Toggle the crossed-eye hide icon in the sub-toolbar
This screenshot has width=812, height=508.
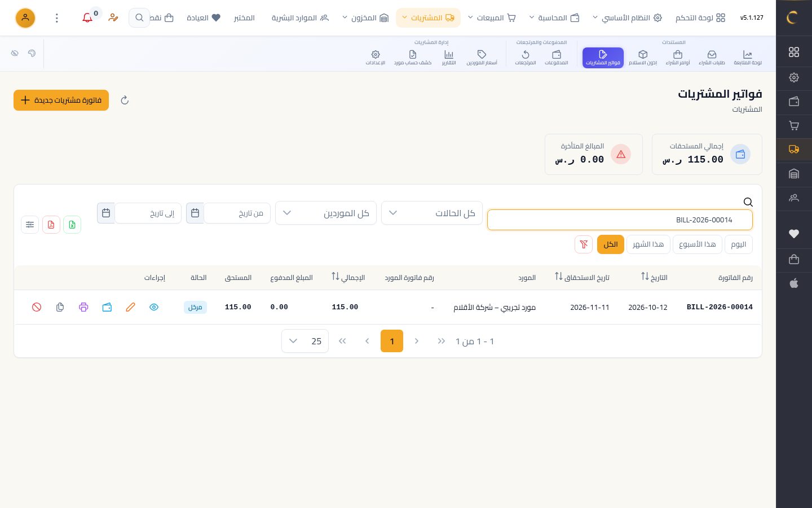click(15, 53)
